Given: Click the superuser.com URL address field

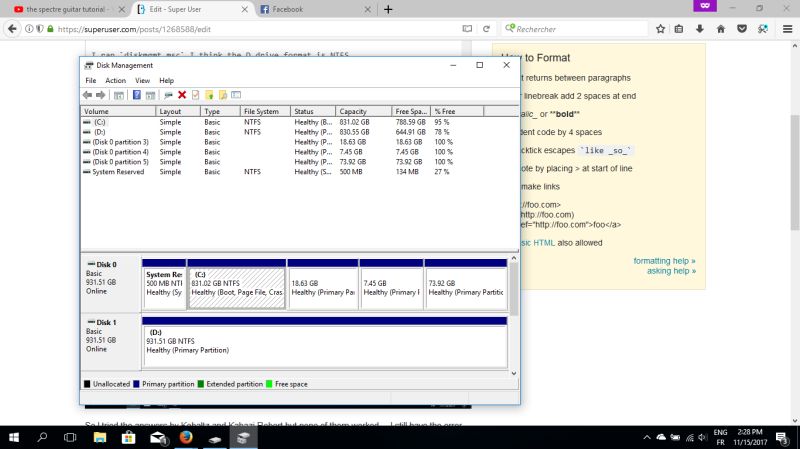Looking at the screenshot, I should 255,29.
